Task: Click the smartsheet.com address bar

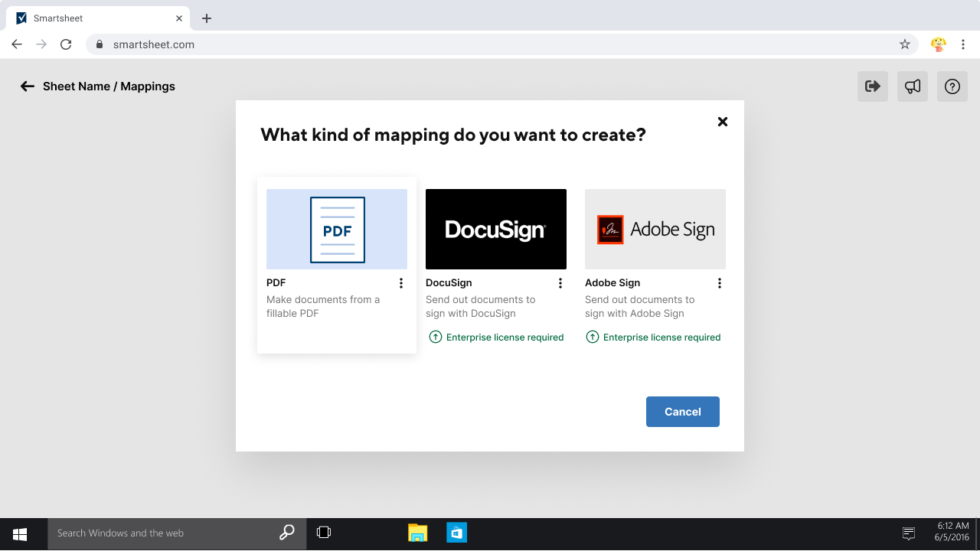Action: 501,44
